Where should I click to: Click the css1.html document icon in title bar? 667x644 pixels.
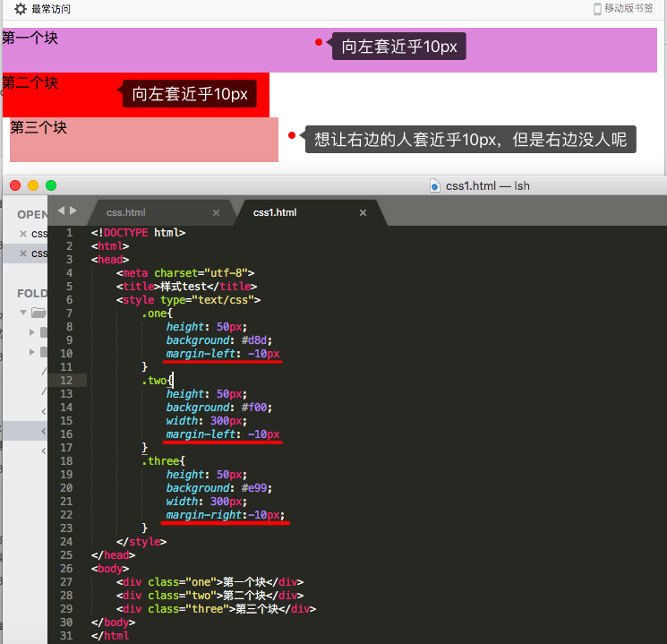click(435, 186)
